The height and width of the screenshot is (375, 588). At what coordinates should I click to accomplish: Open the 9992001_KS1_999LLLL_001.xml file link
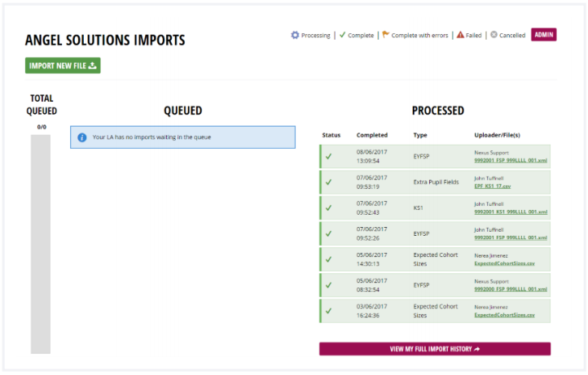pos(511,211)
